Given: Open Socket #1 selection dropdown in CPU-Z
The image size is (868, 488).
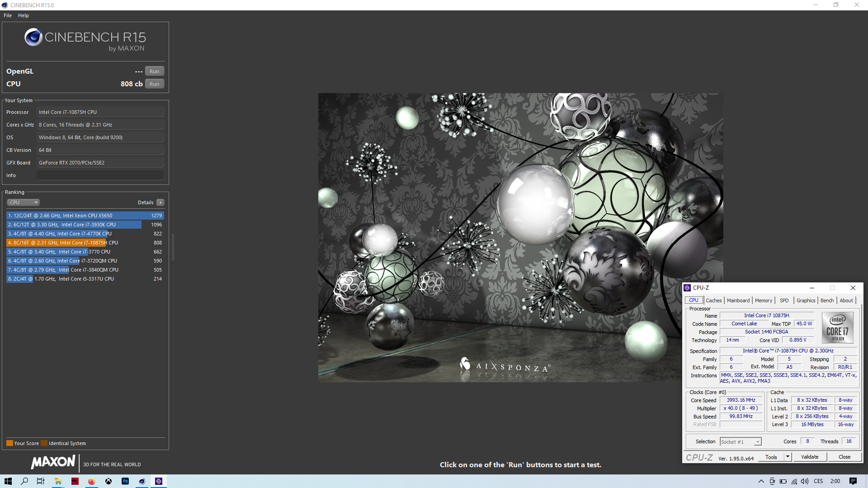Looking at the screenshot, I should pos(741,442).
